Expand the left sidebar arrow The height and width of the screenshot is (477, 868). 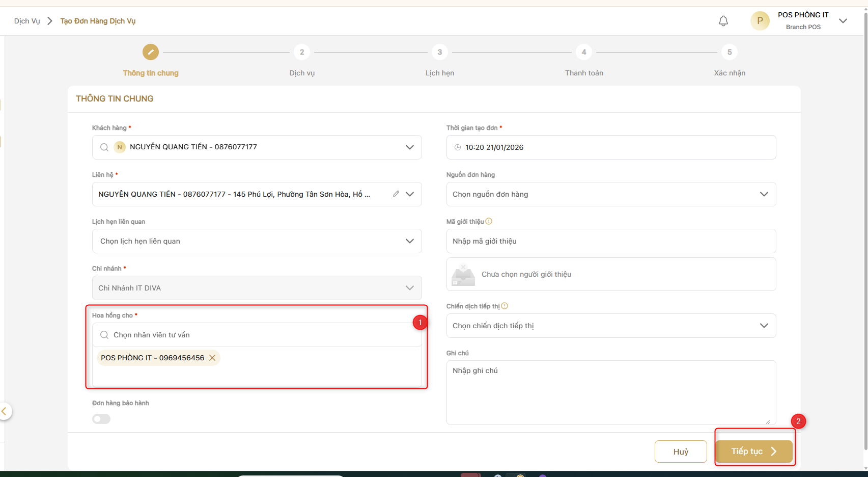click(5, 411)
